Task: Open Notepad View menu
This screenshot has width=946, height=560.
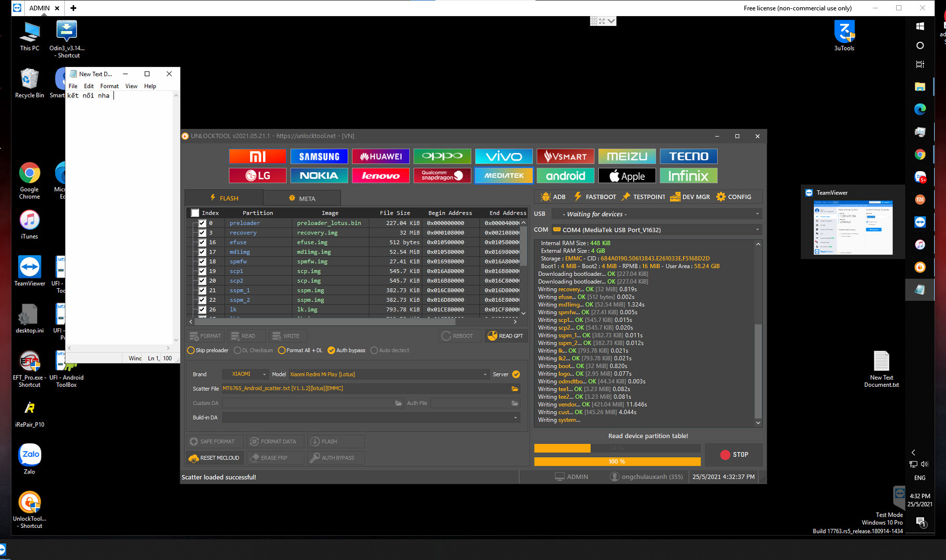Action: click(x=131, y=86)
